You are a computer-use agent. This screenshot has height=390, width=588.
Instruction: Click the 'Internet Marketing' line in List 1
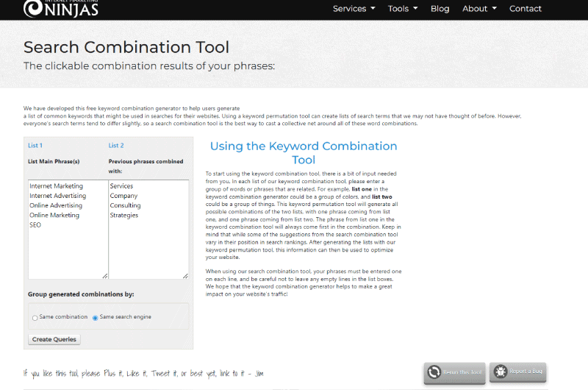[x=57, y=186]
